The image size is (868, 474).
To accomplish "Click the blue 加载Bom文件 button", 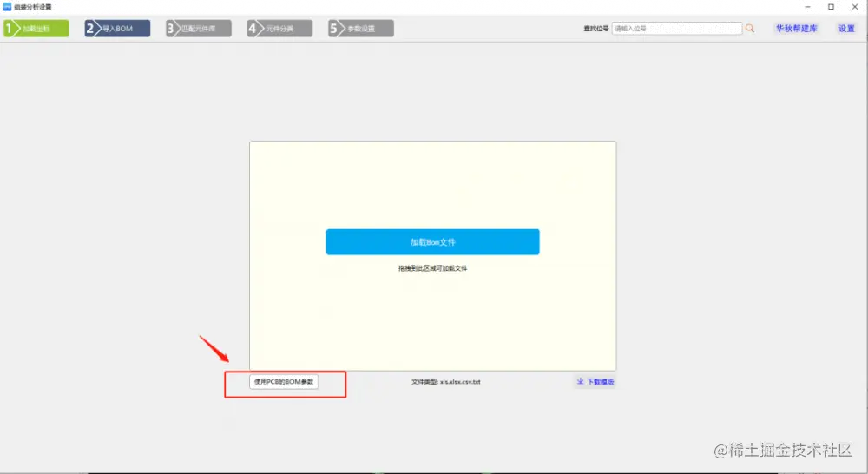I will 433,242.
